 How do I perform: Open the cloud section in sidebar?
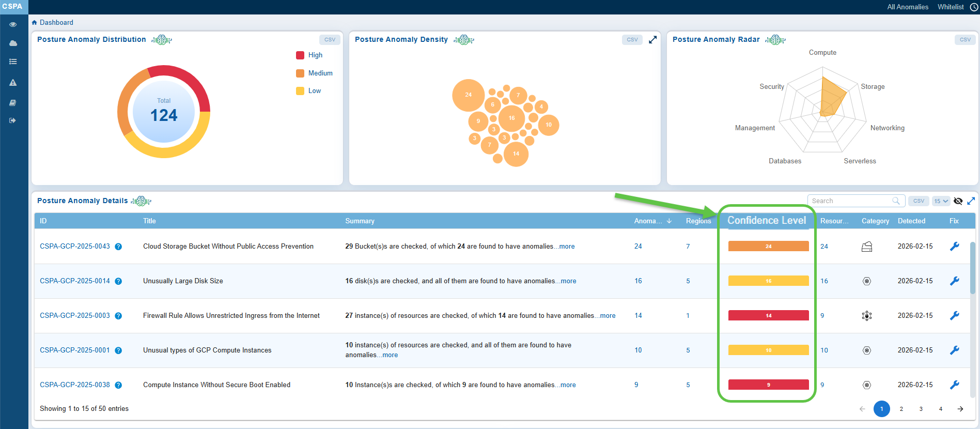[13, 43]
